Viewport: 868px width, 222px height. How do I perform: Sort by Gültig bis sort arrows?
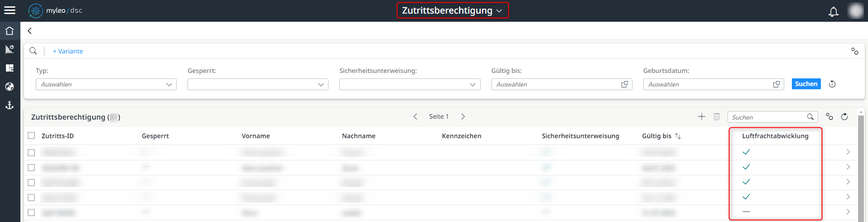pos(678,136)
